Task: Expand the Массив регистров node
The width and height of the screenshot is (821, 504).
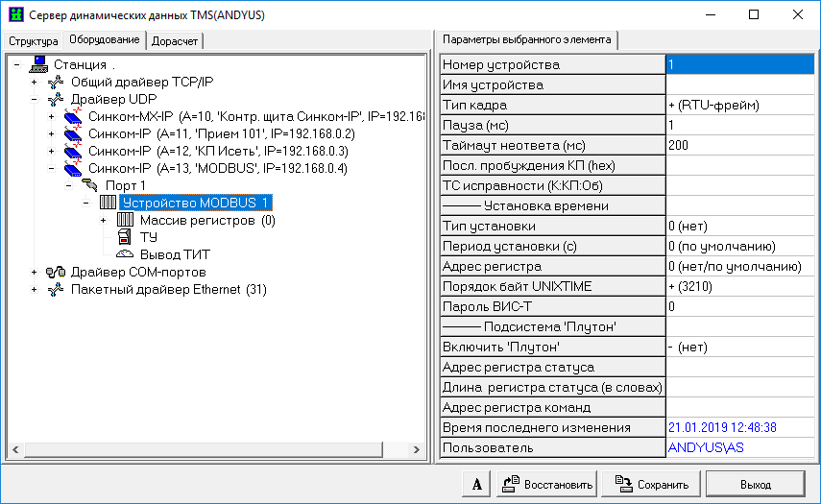Action: click(104, 221)
